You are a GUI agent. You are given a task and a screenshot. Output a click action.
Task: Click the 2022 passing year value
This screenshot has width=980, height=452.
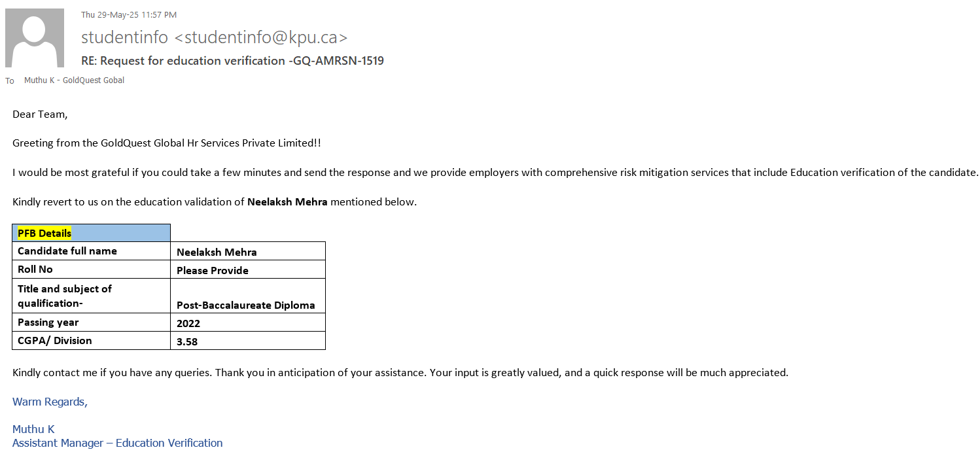pos(188,323)
